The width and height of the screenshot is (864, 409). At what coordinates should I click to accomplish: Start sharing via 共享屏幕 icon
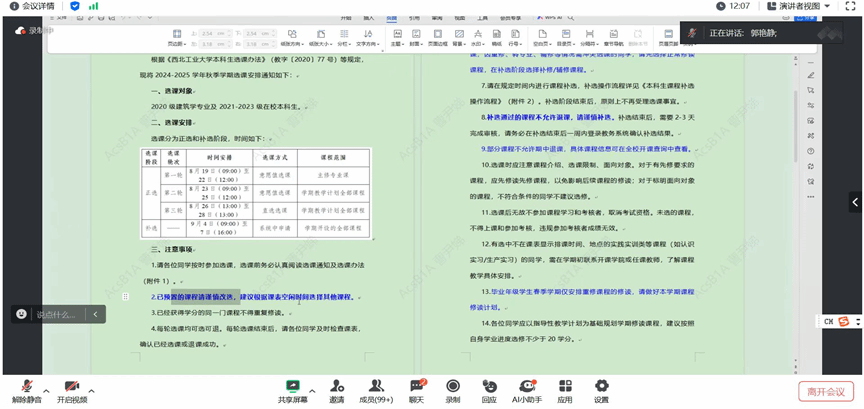click(x=293, y=390)
